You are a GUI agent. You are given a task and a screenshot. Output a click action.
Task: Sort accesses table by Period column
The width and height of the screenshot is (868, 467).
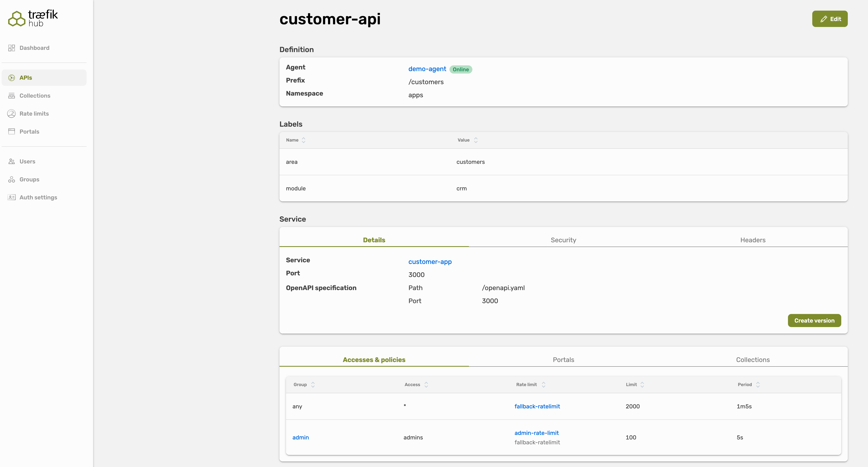coord(758,385)
